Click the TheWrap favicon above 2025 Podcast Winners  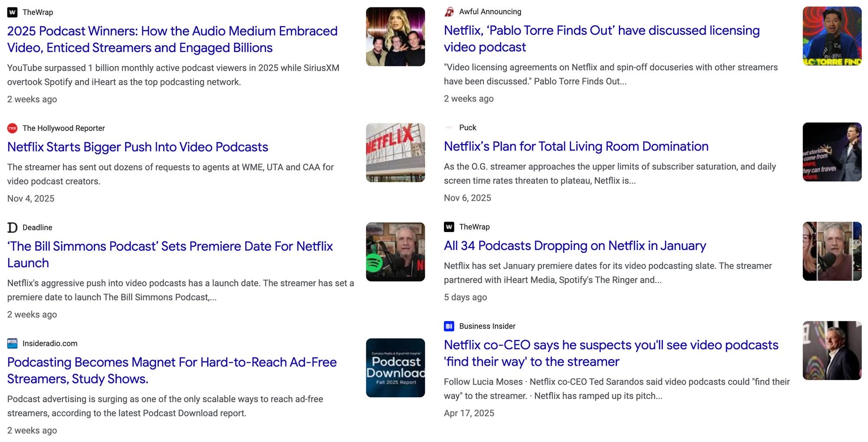13,12
